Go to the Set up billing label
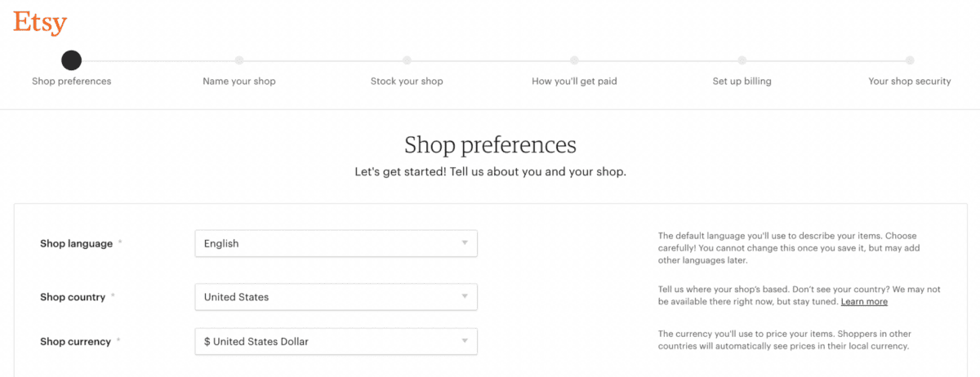Image resolution: width=980 pixels, height=377 pixels. [x=742, y=82]
